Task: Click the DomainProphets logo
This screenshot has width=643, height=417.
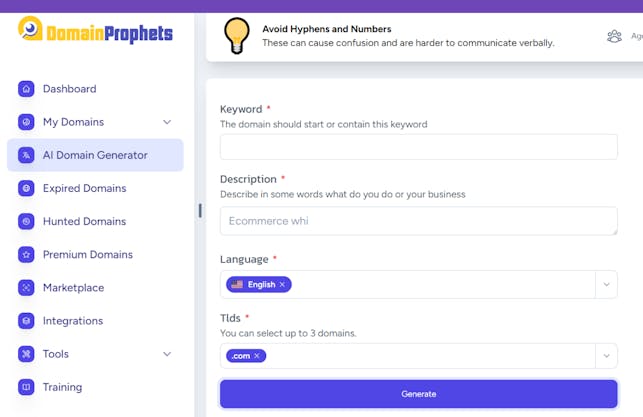Action: click(x=95, y=32)
